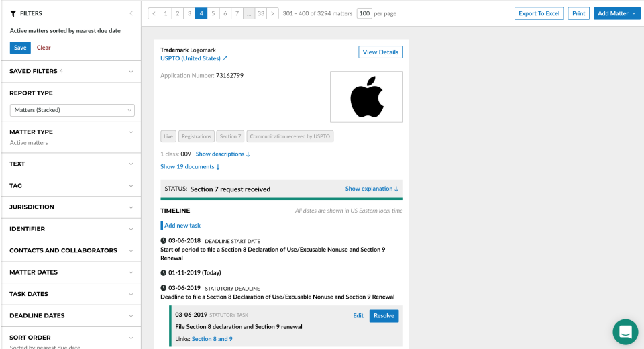Go to page 2
Image resolution: width=644 pixels, height=349 pixels.
[177, 13]
